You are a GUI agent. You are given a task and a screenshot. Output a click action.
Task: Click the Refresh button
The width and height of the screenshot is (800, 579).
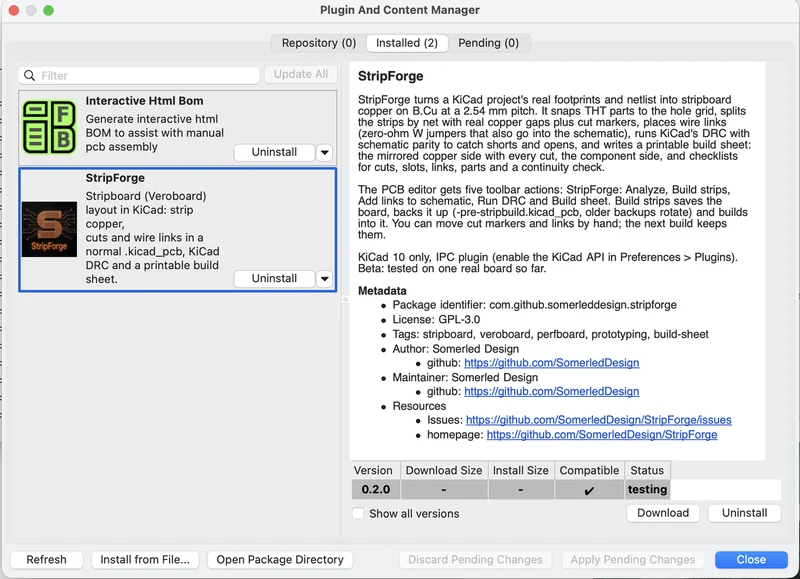click(46, 560)
